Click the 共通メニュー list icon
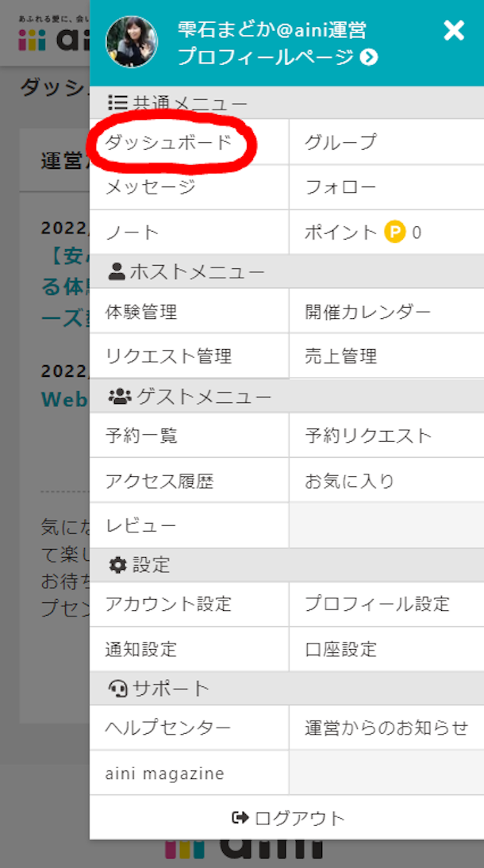Image resolution: width=484 pixels, height=868 pixels. pos(117,103)
